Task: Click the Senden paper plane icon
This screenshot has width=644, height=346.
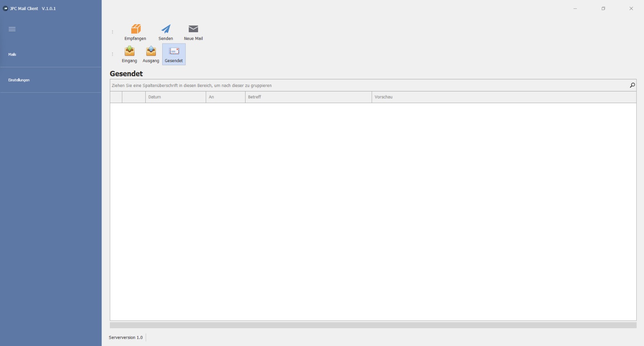Action: [166, 29]
